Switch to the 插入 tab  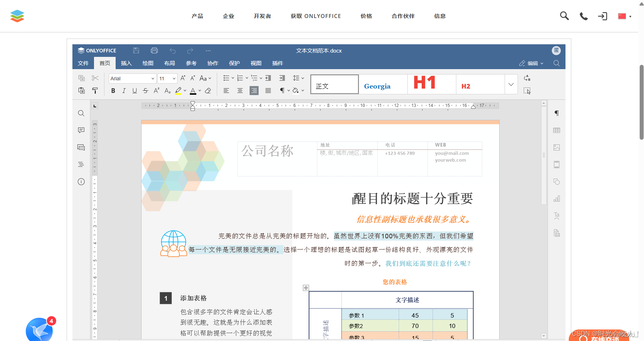click(x=126, y=63)
